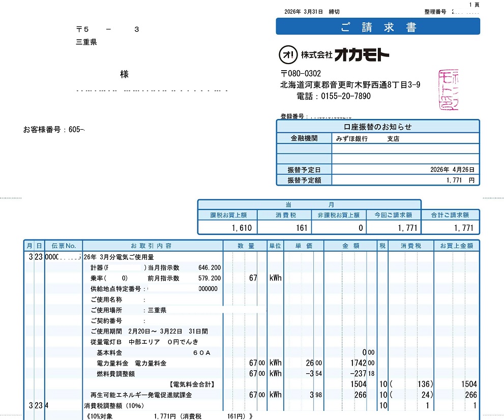Click the red company seal stamp
Viewport: 504px width, 420px height.
pyautogui.click(x=448, y=90)
